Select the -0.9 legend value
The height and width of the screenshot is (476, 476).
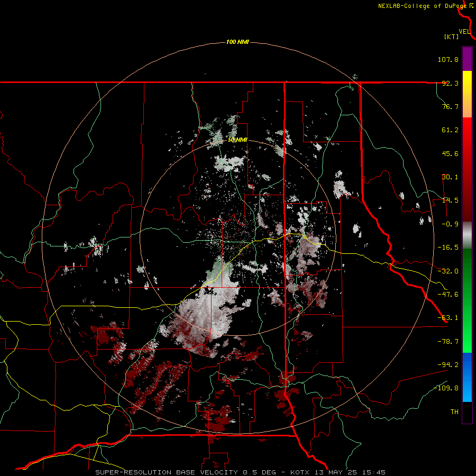click(450, 224)
